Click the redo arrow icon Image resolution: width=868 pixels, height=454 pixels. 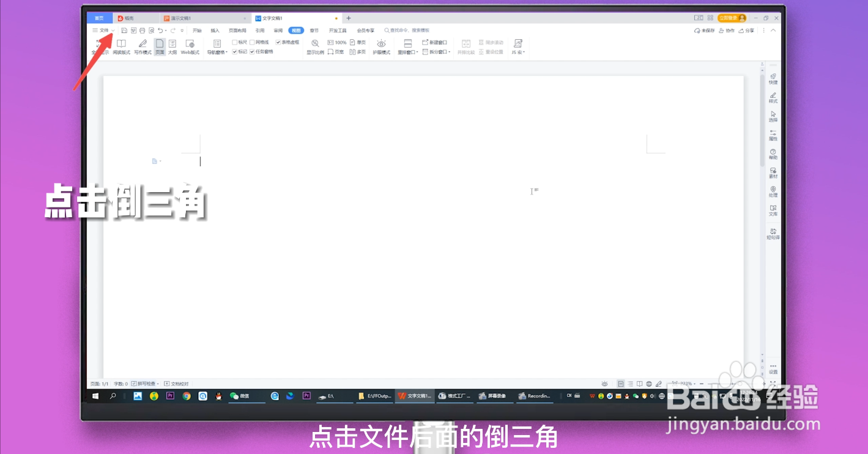pyautogui.click(x=173, y=30)
